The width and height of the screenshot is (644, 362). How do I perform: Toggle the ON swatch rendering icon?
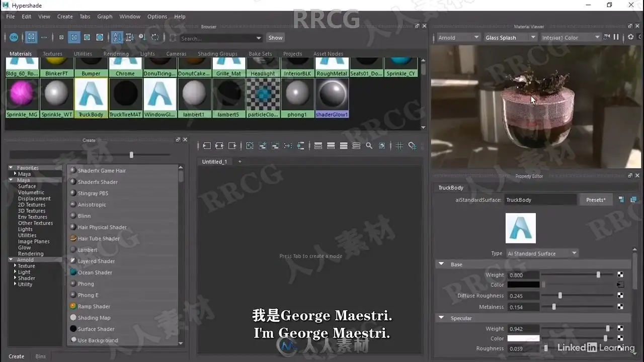click(14, 37)
